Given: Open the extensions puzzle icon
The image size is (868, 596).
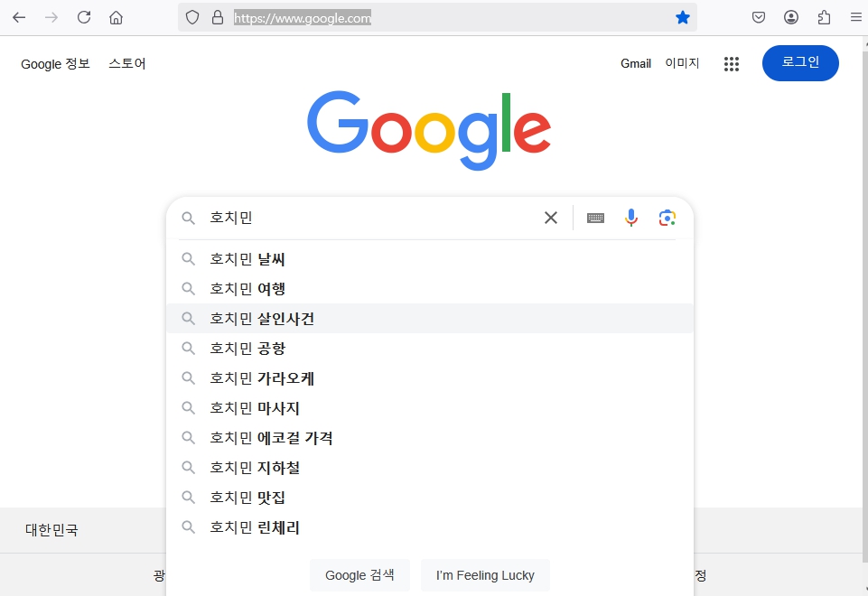Looking at the screenshot, I should click(x=824, y=17).
